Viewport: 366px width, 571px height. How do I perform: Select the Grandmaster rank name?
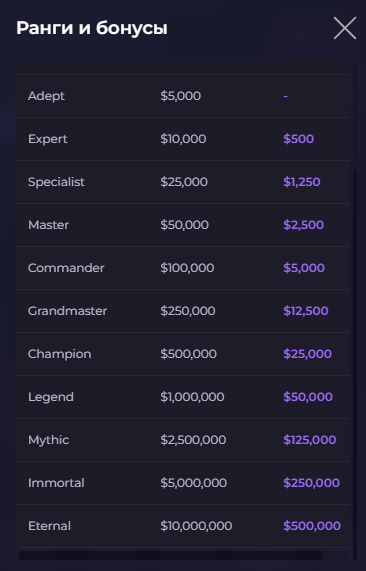pos(67,311)
